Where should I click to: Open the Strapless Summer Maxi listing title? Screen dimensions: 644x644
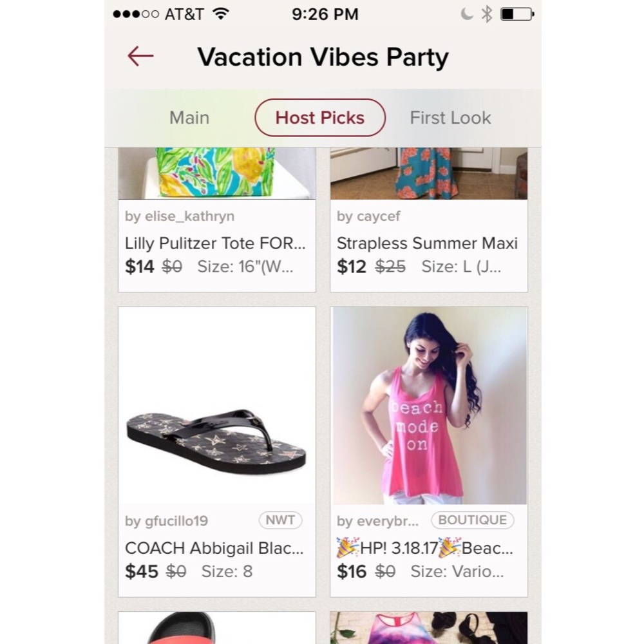427,243
